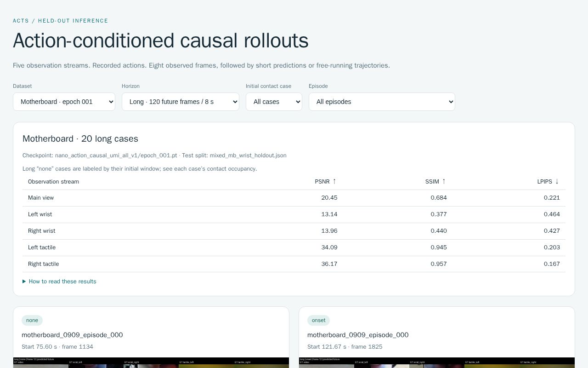This screenshot has width=588, height=368.
Task: Click the 'none' case rollout video thumbnail
Action: tap(151, 362)
